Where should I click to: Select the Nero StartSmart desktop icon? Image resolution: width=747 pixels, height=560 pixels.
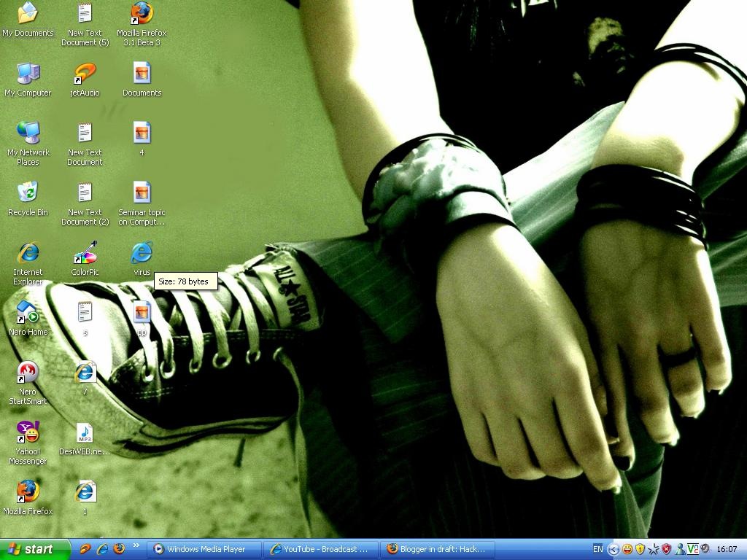pos(28,373)
